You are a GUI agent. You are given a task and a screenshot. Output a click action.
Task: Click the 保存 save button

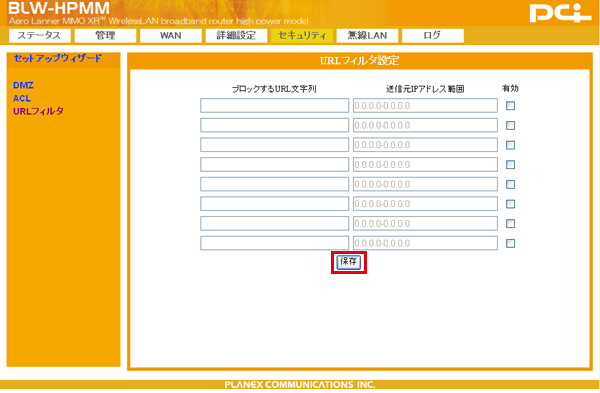pos(349,262)
